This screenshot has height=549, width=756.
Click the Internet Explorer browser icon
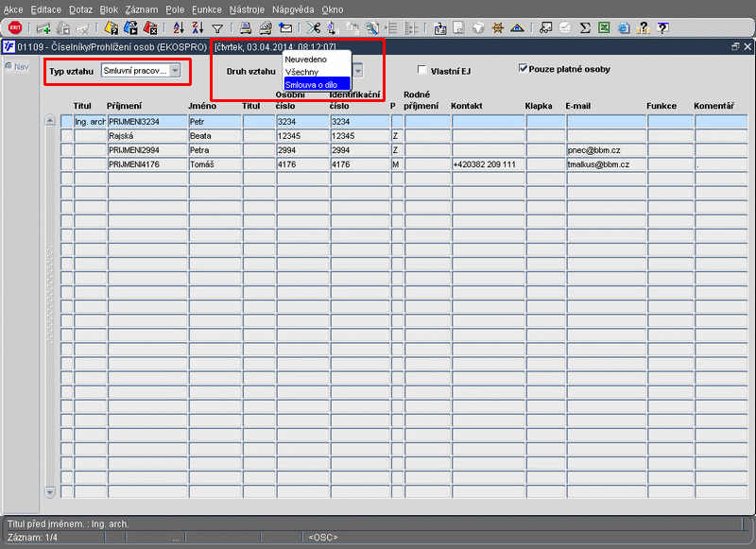pyautogui.click(x=624, y=28)
